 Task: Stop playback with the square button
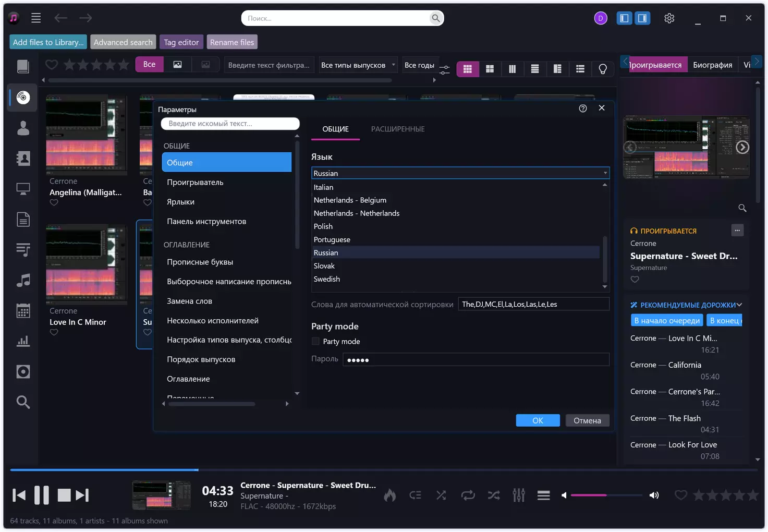(x=64, y=495)
